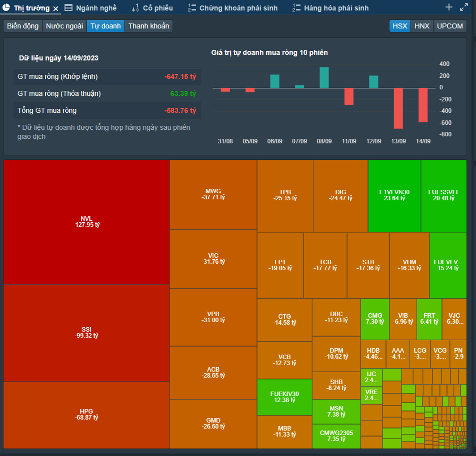Open the Ngành nghề tab

point(96,8)
